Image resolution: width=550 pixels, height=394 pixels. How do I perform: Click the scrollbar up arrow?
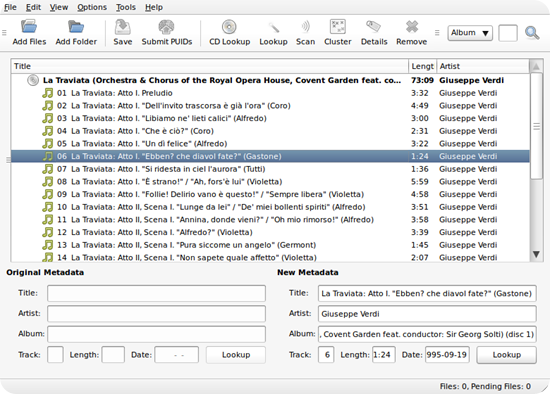536,66
